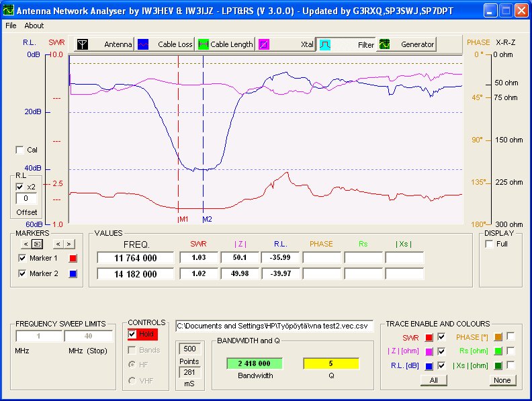Enable Full display checkbox
The image size is (532, 401).
coord(489,244)
